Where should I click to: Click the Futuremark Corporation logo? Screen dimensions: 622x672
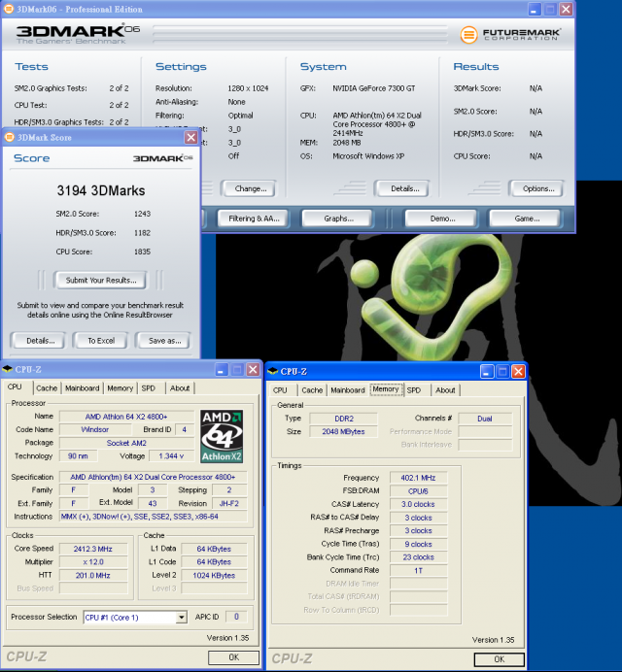point(510,34)
